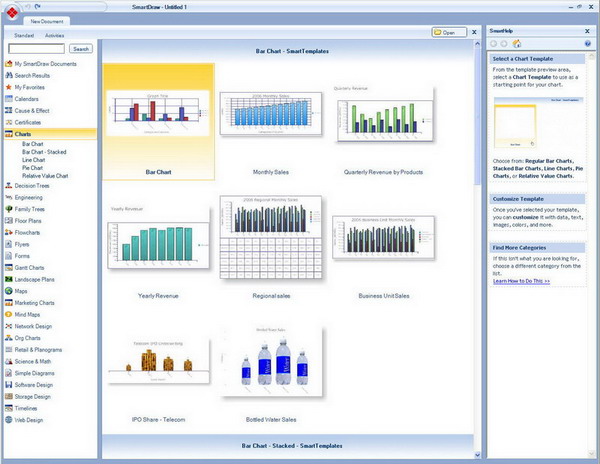600x464 pixels.
Task: Select the Floor Plans category icon
Action: [x=8, y=221]
